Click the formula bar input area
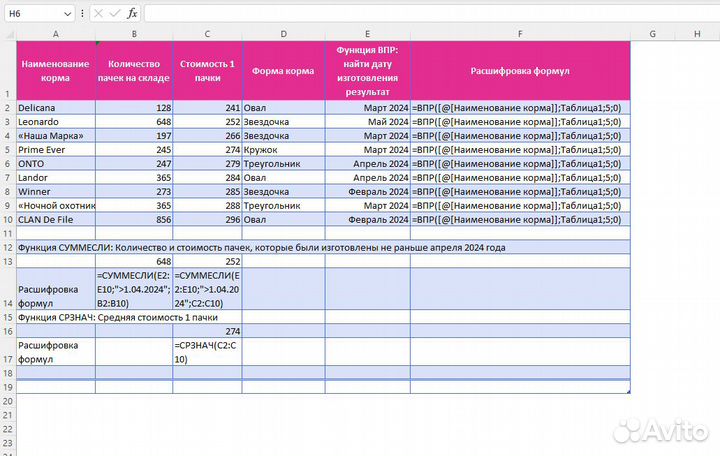 click(432, 14)
